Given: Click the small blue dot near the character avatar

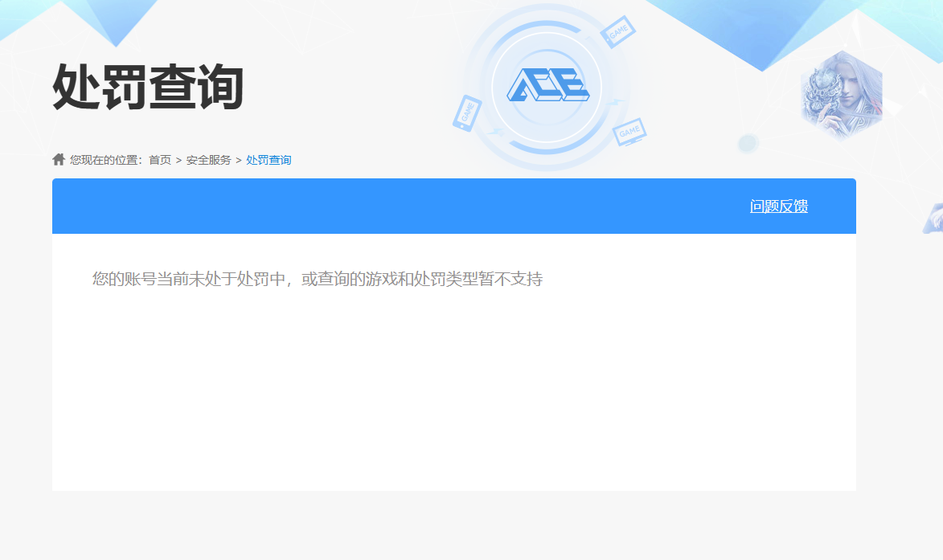Looking at the screenshot, I should tap(748, 144).
